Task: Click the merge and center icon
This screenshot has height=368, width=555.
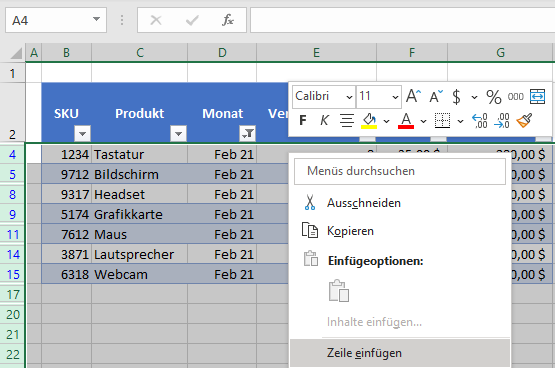Action: pyautogui.click(x=537, y=96)
